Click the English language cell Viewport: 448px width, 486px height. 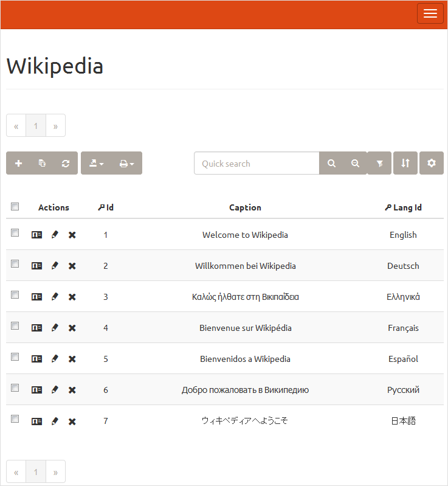click(403, 235)
